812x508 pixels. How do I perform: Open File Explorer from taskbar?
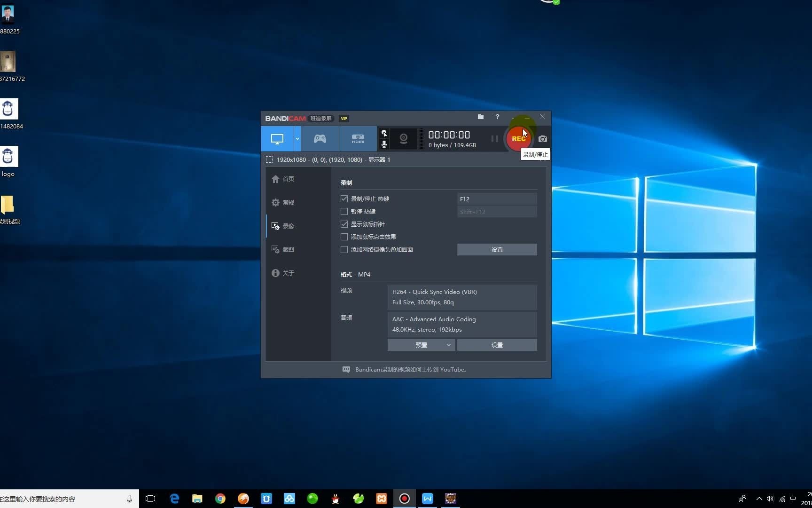click(x=197, y=499)
